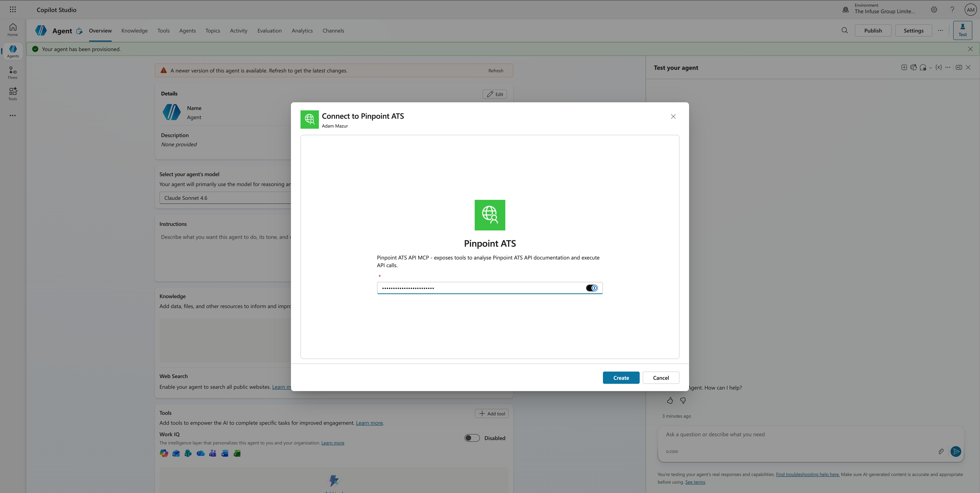Image resolution: width=980 pixels, height=493 pixels.
Task: Click the attachment paperclip icon
Action: (x=940, y=451)
